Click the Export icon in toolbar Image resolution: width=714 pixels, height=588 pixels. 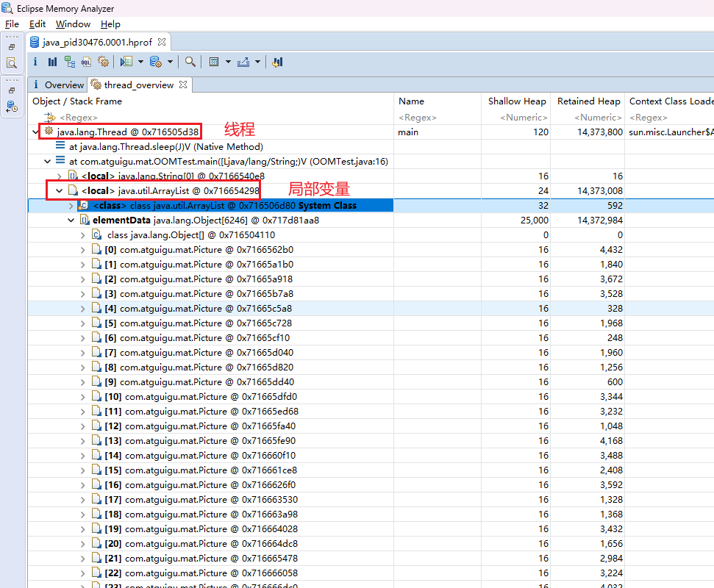[243, 62]
